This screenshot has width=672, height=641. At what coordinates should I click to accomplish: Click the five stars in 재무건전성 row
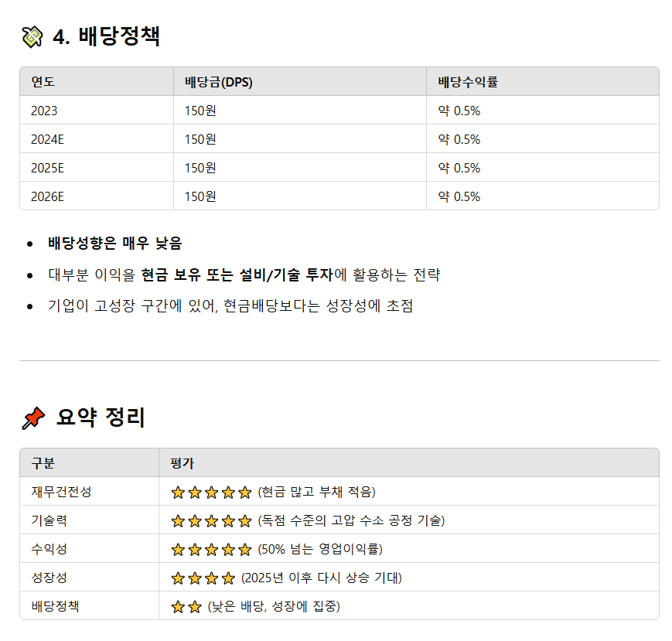(x=211, y=492)
